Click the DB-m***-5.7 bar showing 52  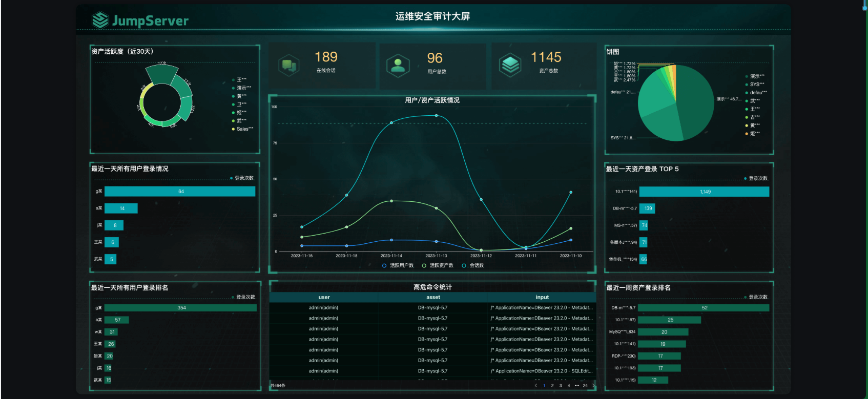click(704, 308)
